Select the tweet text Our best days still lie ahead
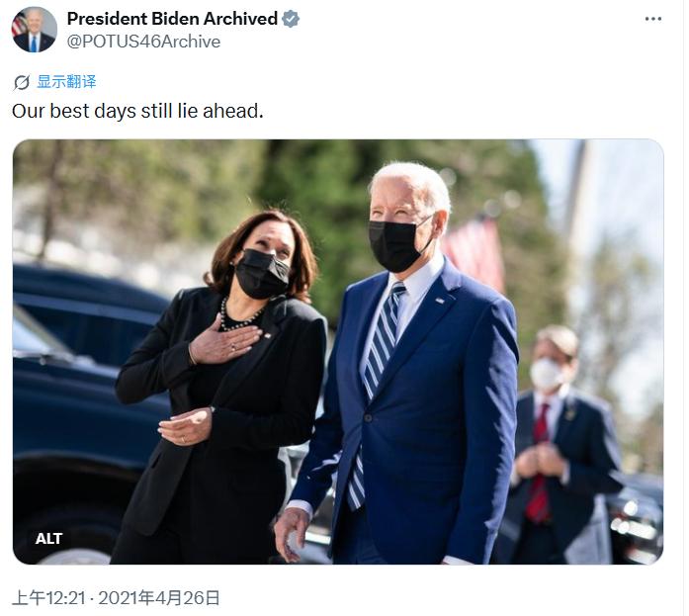The width and height of the screenshot is (689, 616). click(137, 111)
